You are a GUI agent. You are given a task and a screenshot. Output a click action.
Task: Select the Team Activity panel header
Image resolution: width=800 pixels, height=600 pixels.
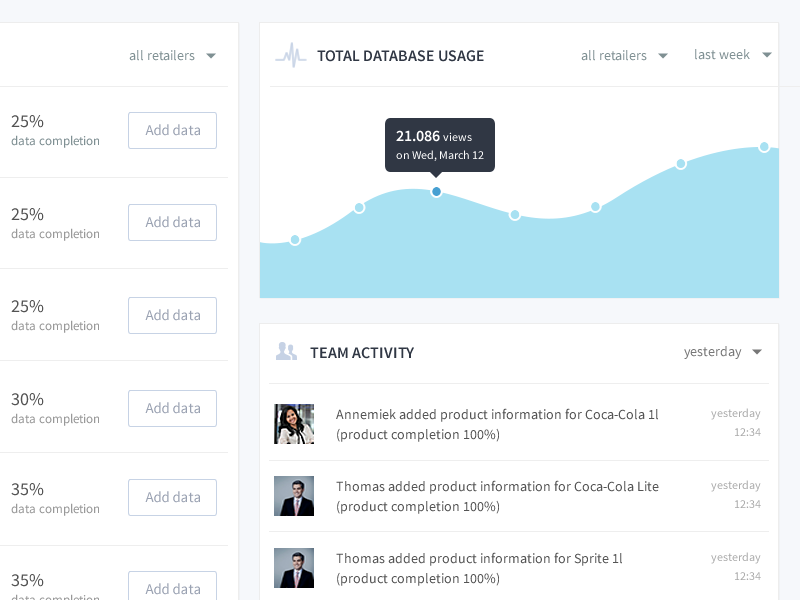coord(362,352)
